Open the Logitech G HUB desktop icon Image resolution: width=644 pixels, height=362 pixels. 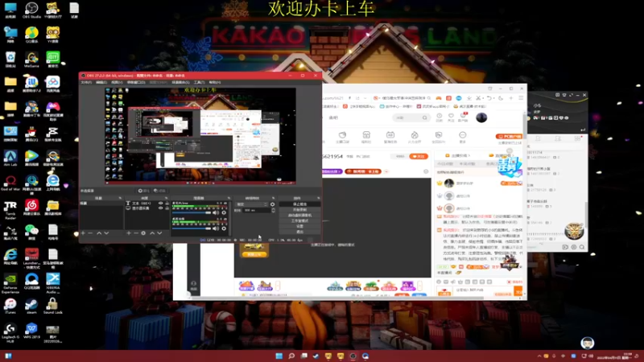[10, 333]
